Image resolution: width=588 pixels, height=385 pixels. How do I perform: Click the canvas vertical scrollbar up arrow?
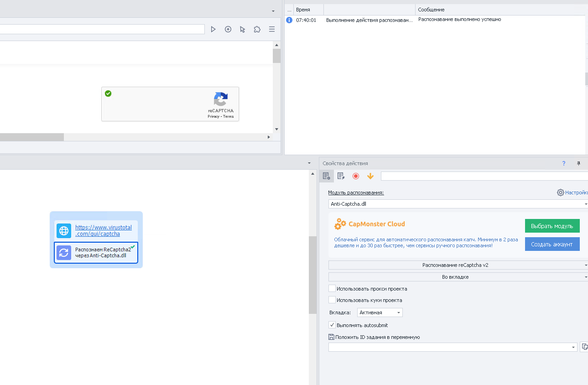click(x=312, y=173)
